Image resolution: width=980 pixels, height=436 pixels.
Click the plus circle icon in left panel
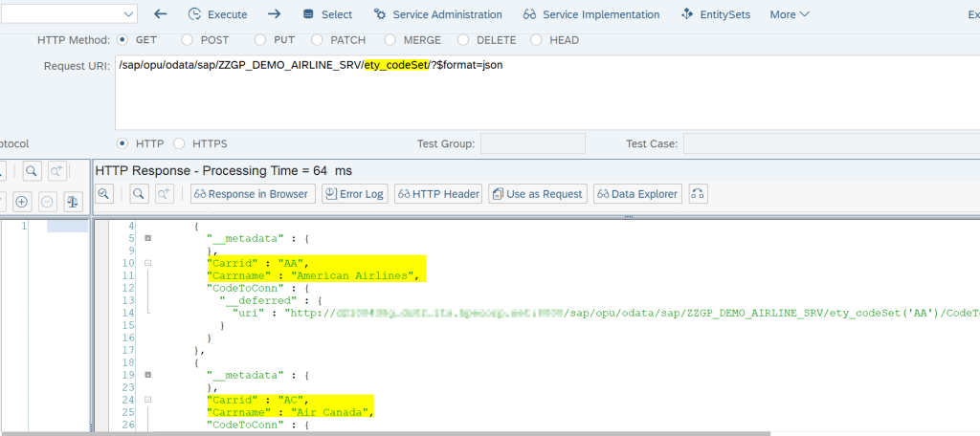coord(21,202)
